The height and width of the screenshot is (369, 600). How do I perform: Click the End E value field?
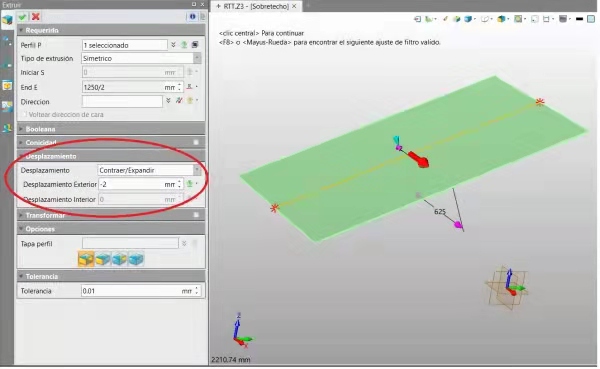(x=129, y=87)
